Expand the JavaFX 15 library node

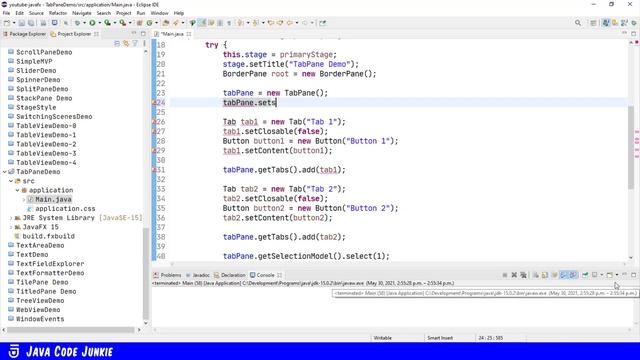pos(11,227)
